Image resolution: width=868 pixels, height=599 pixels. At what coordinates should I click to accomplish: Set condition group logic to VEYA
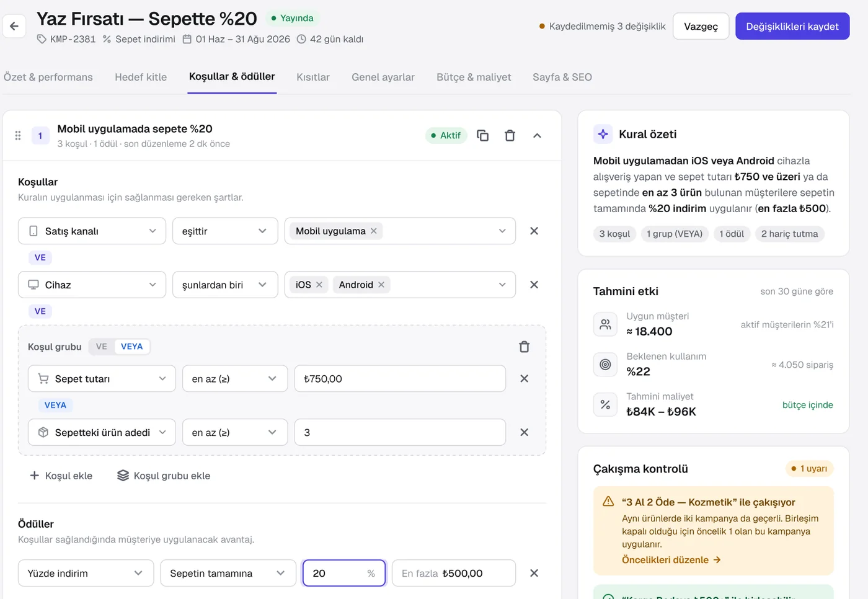(132, 347)
